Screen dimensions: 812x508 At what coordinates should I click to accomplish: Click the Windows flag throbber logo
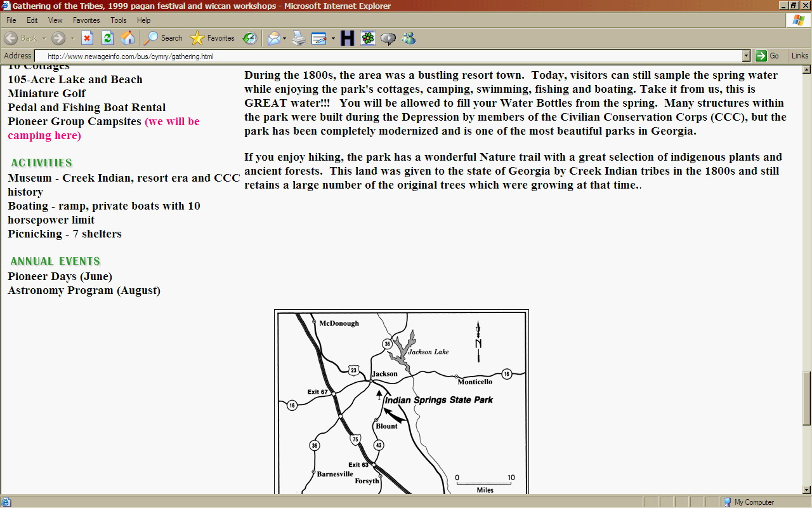coord(799,20)
